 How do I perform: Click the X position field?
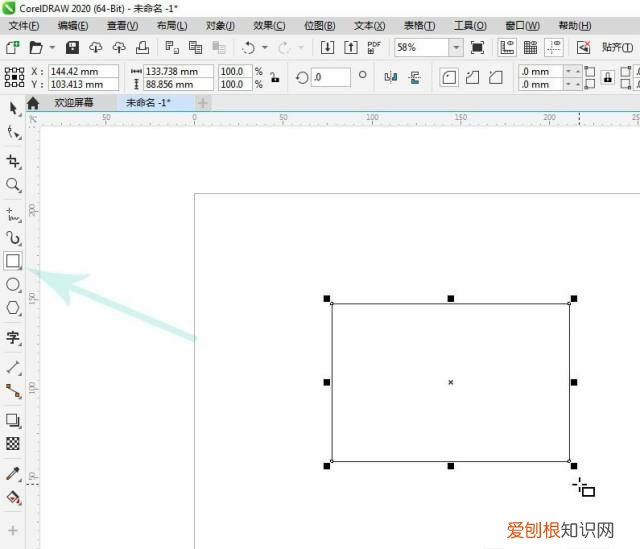(84, 71)
